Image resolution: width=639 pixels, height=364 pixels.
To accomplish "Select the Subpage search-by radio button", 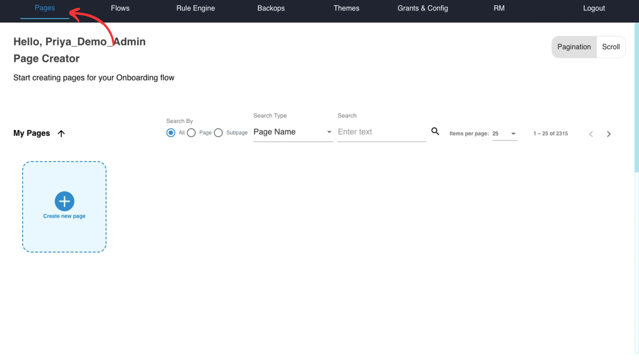I will [x=218, y=133].
